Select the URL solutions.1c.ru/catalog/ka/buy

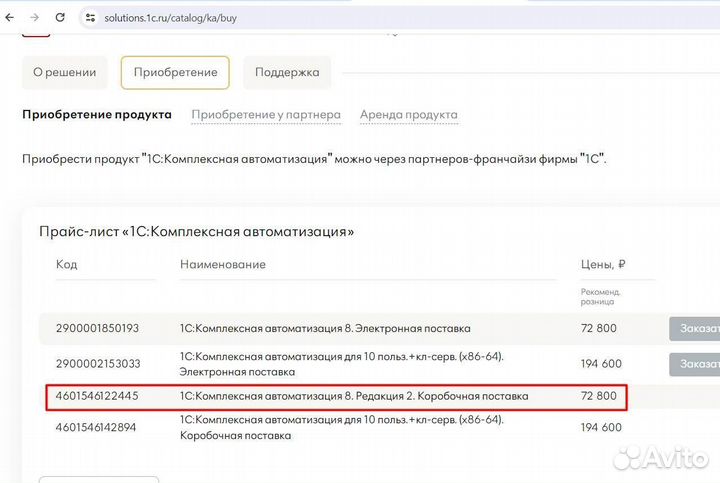pos(170,18)
